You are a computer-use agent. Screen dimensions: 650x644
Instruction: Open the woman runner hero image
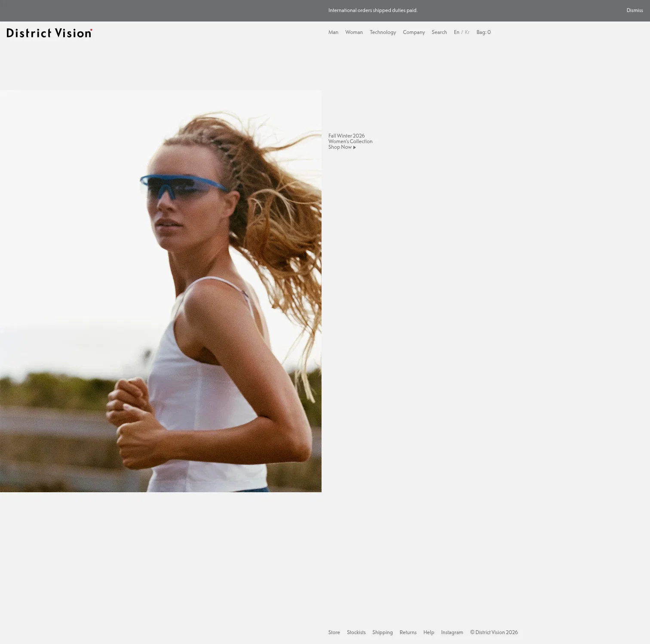[x=161, y=291]
